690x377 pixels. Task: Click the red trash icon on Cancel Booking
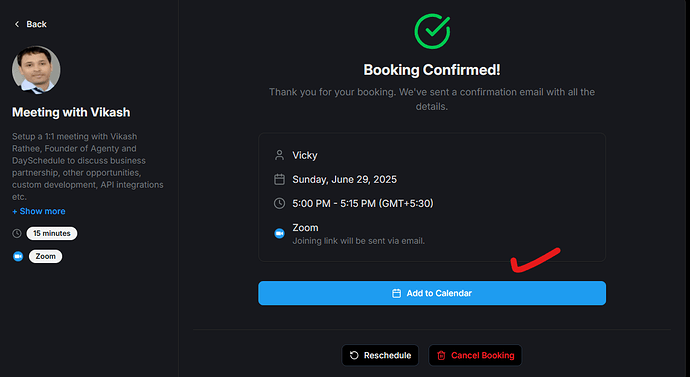[x=441, y=355]
